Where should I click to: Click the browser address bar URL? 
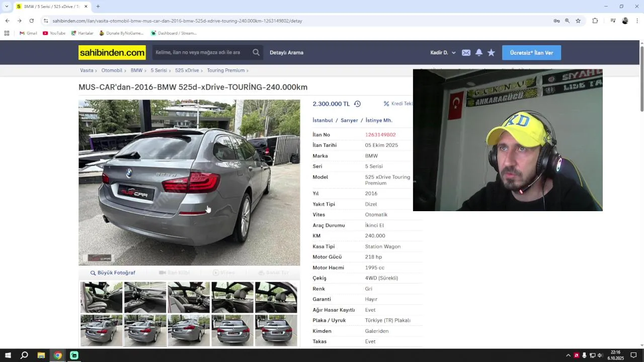click(x=177, y=21)
